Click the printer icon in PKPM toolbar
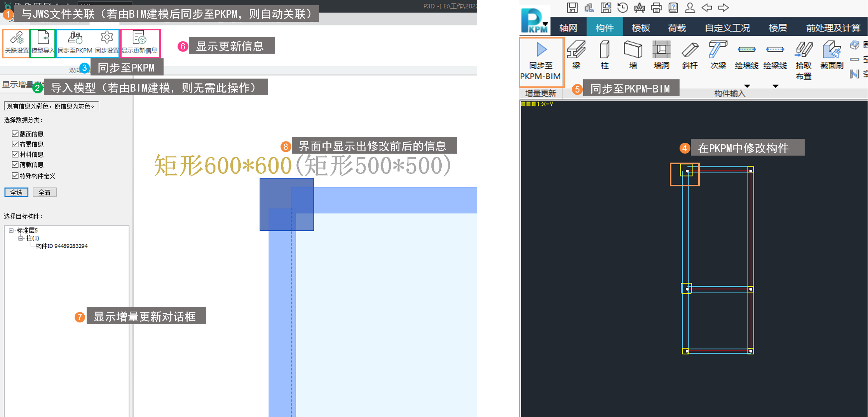 pos(656,8)
